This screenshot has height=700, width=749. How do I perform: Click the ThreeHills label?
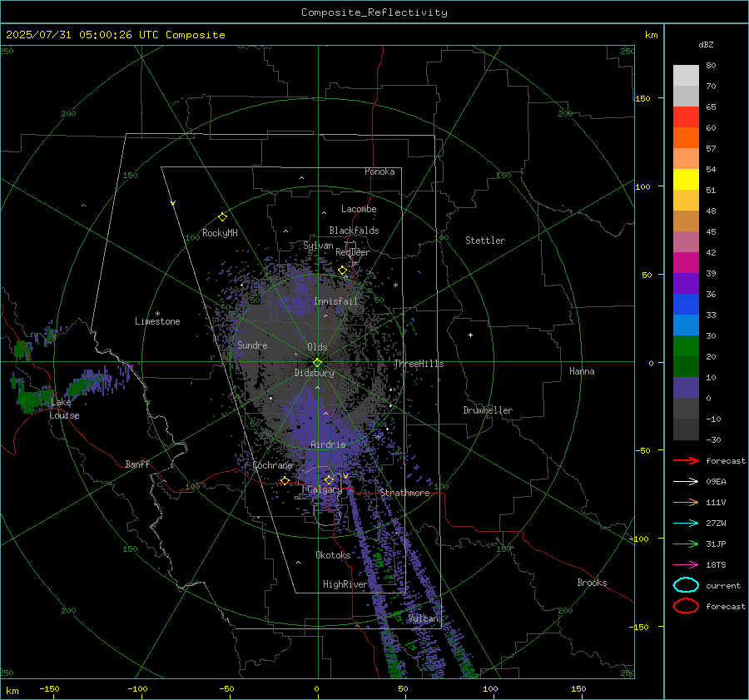(x=419, y=364)
